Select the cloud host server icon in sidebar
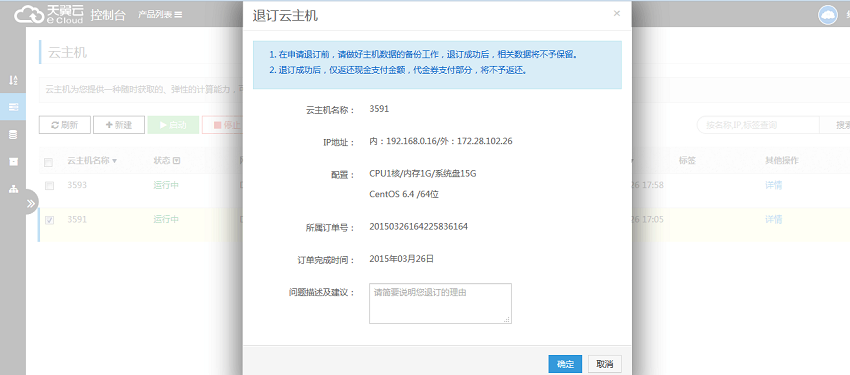 [x=14, y=107]
